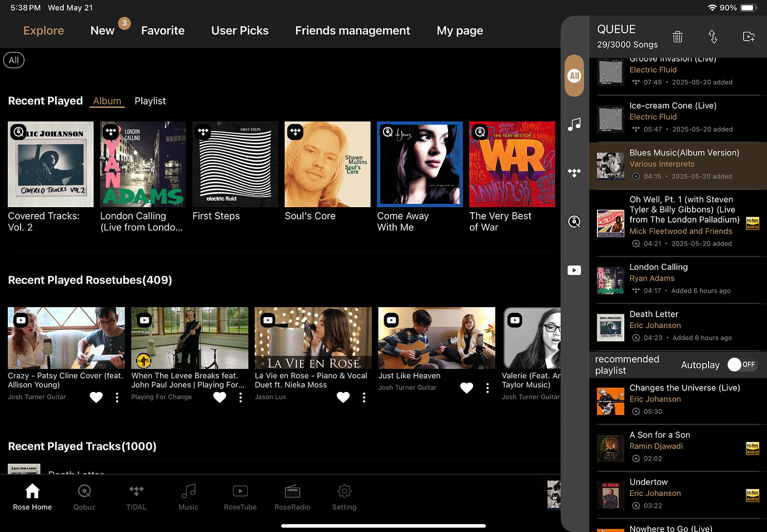Open more options for La Vie en Rose
The height and width of the screenshot is (532, 767).
click(363, 397)
